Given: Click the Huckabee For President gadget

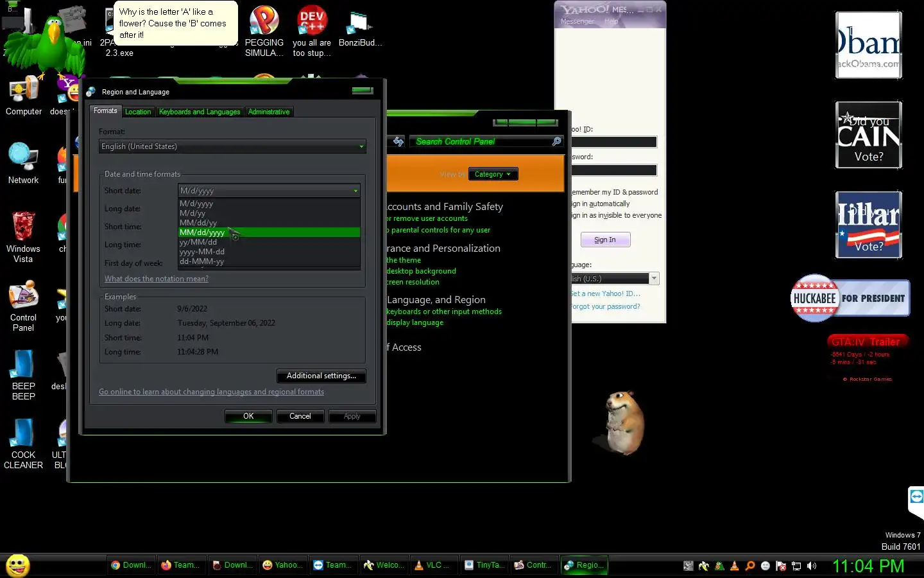Looking at the screenshot, I should point(850,298).
